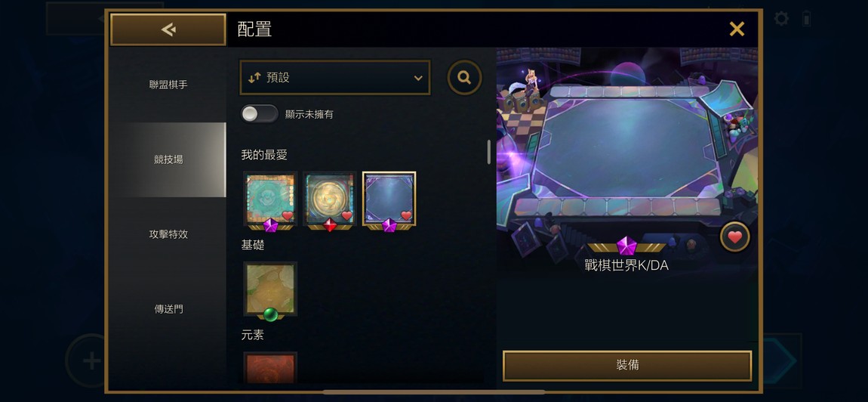The image size is (868, 402).
Task: Open the 聯盟棋手 tab
Action: click(x=168, y=85)
